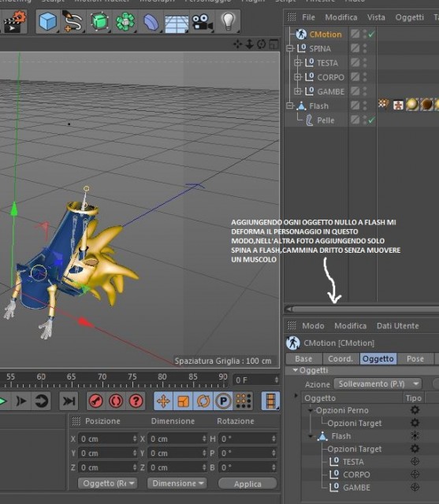Expand the TESTA null in hierarchy
Viewport: 439px width, 504px height.
(297, 63)
